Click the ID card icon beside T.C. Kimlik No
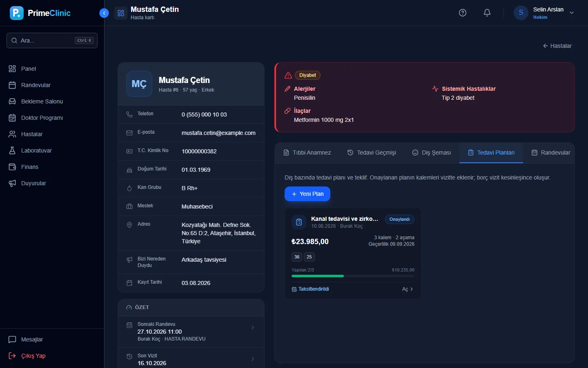Screen dimensions: 588x368 129,151
